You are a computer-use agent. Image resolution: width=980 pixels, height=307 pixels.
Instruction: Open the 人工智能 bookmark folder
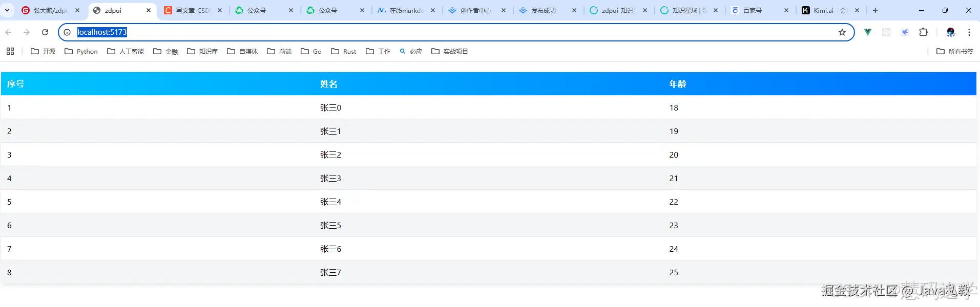tap(126, 51)
